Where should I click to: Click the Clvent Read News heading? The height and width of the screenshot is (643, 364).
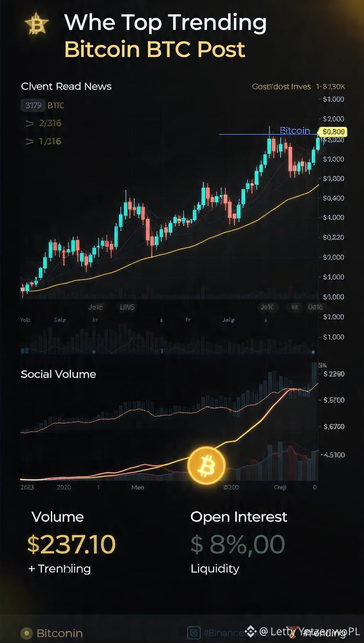[x=66, y=86]
